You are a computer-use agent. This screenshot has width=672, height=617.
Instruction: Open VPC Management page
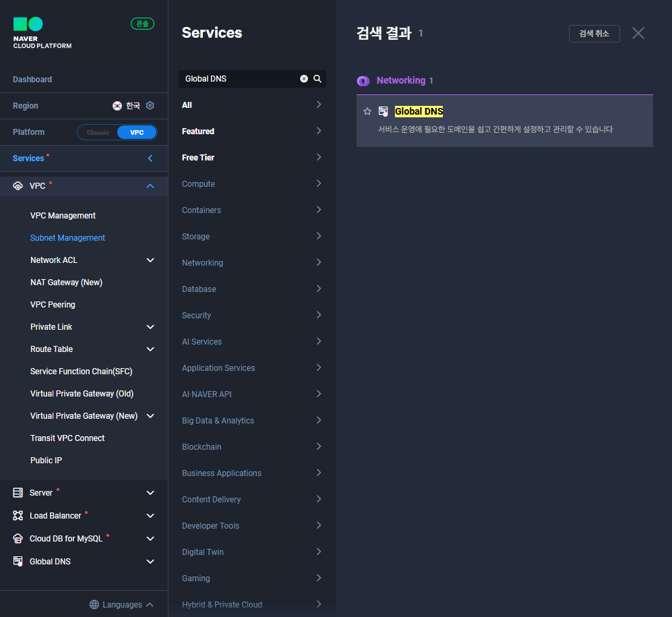(x=63, y=216)
